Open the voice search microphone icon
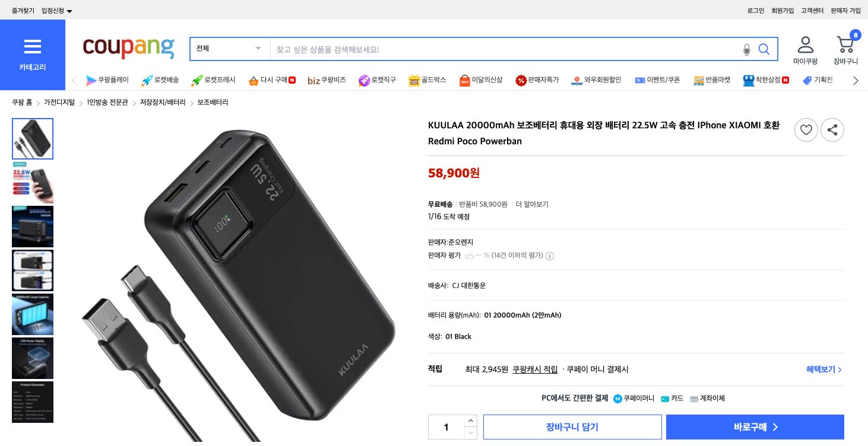This screenshot has height=446, width=868. pos(746,50)
